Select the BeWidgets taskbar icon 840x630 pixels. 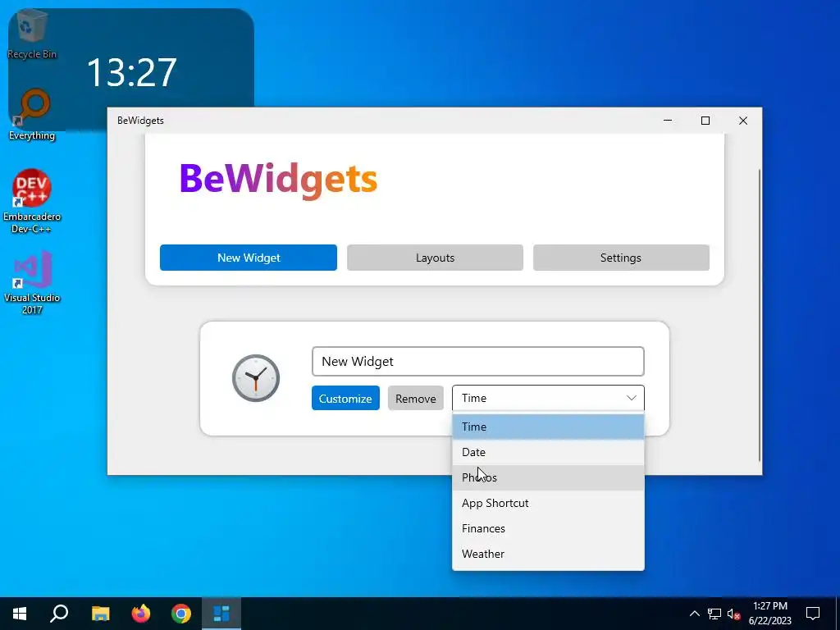[x=221, y=614]
